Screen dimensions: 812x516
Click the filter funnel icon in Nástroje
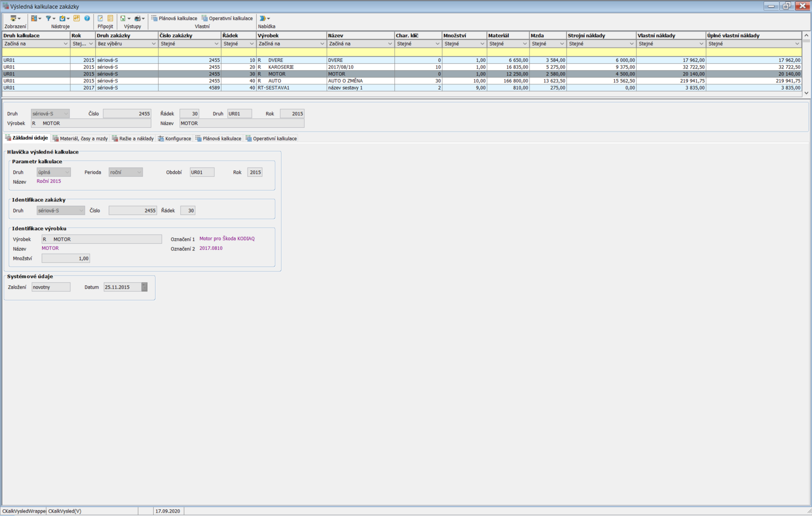pos(49,19)
